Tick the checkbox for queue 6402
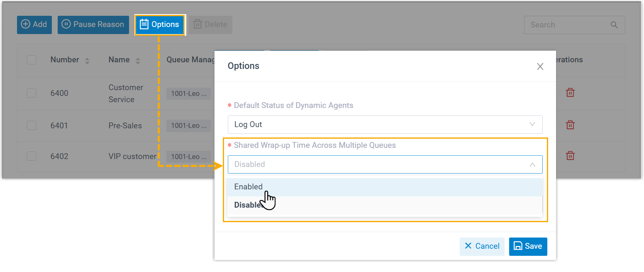Screen dimensions: 644x272 (32, 156)
